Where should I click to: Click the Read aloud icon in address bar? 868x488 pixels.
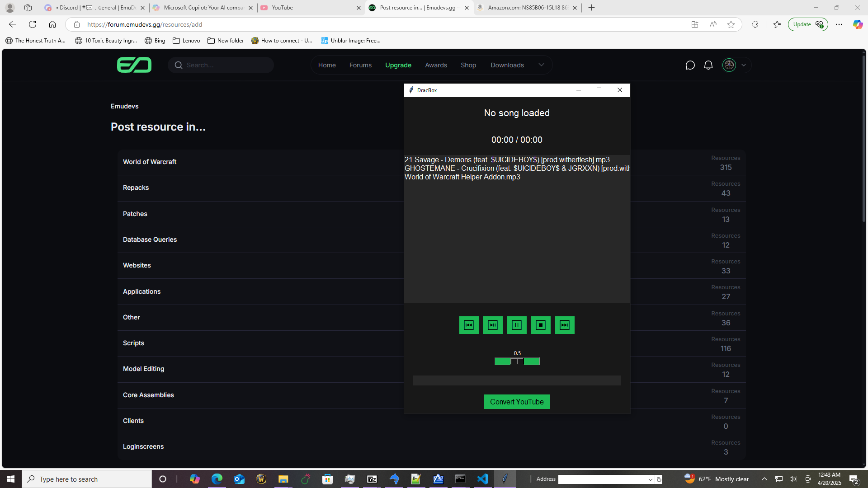pyautogui.click(x=713, y=24)
